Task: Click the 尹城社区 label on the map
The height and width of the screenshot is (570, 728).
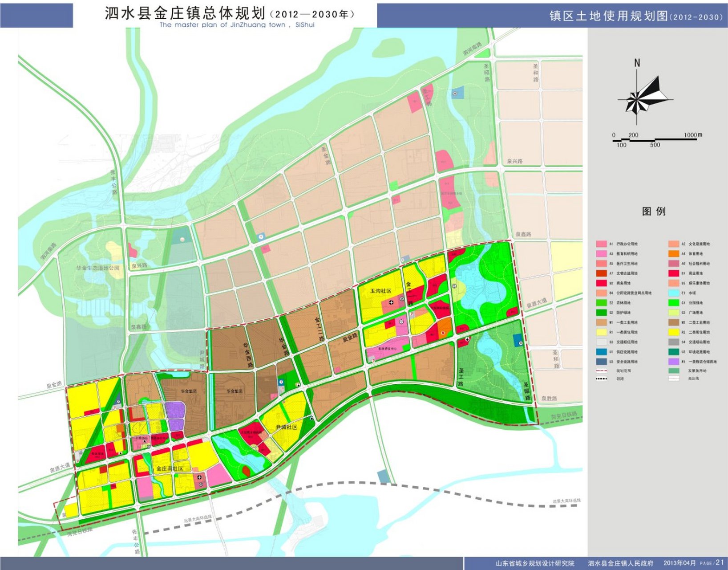Action: coord(286,427)
